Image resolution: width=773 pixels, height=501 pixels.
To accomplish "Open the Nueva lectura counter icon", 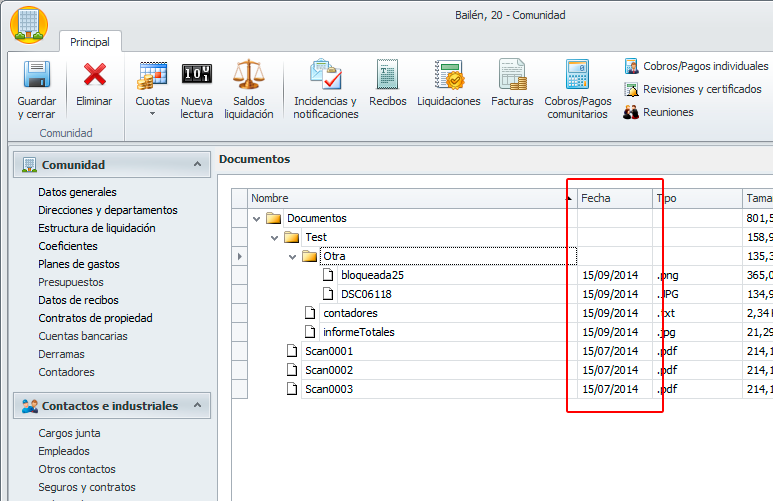I will tap(196, 75).
